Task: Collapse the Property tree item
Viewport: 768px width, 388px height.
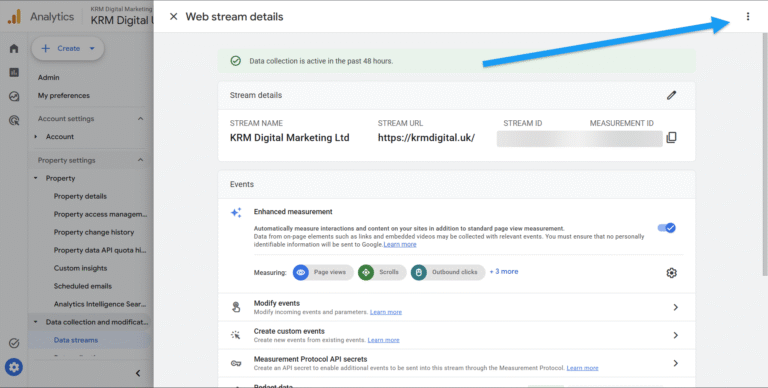Action: 35,178
